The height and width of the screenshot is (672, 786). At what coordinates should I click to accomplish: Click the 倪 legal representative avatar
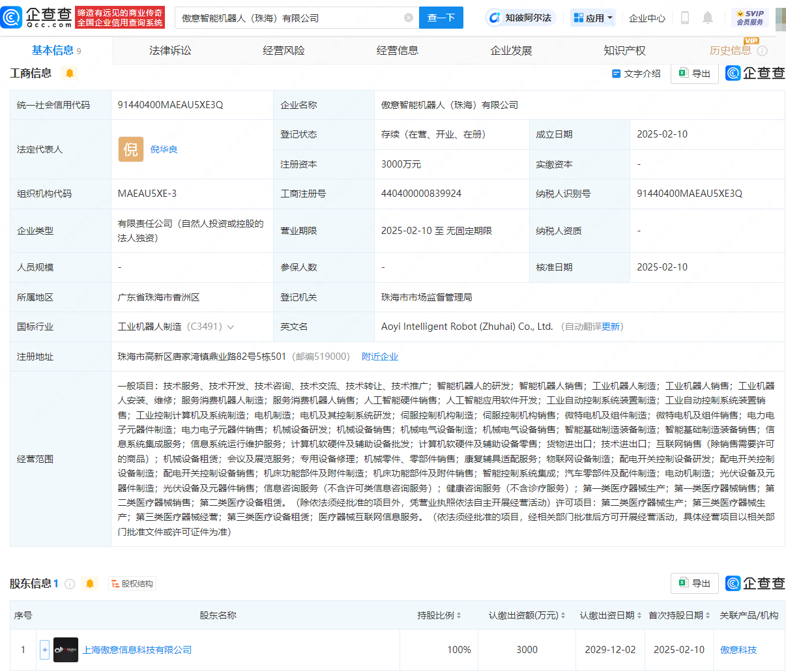[130, 149]
